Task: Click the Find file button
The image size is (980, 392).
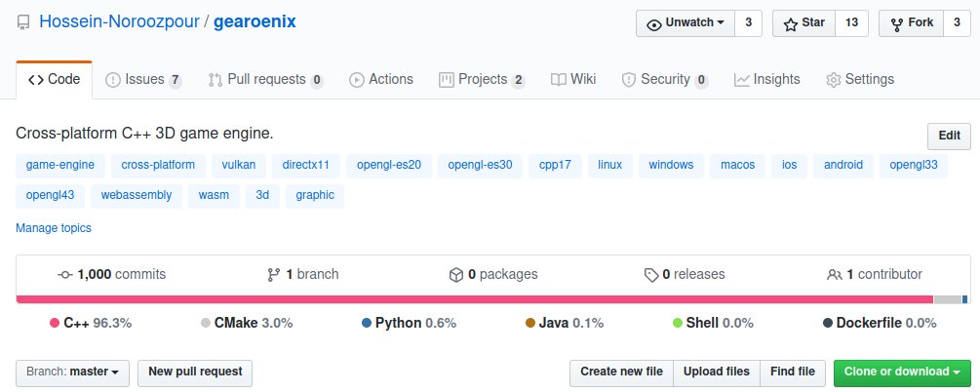Action: (793, 373)
